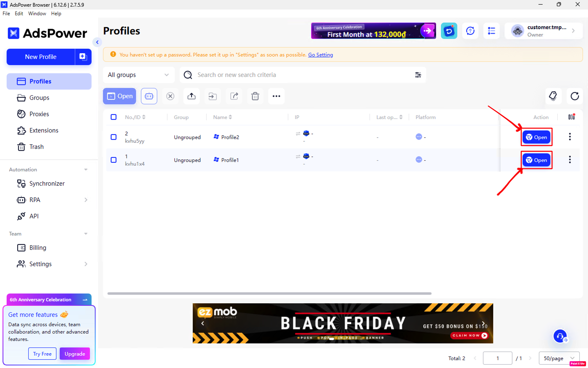Click the share profile toolbar icon
This screenshot has width=588, height=368.
tap(234, 96)
